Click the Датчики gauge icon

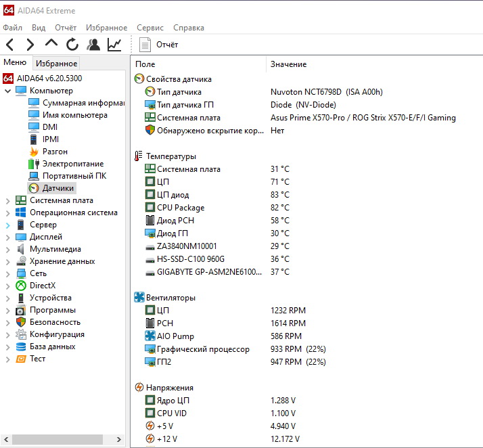34,188
